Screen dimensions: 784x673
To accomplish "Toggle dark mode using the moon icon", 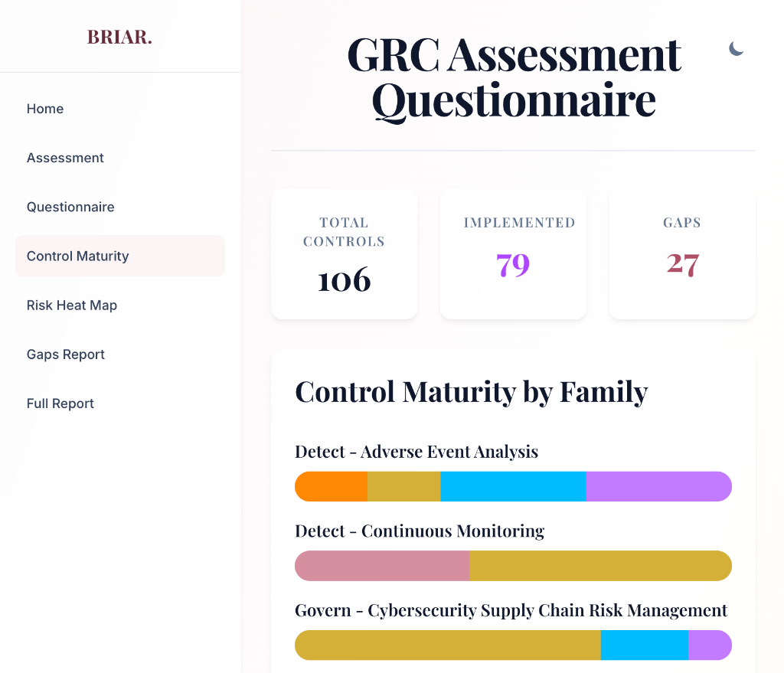I will tap(736, 48).
